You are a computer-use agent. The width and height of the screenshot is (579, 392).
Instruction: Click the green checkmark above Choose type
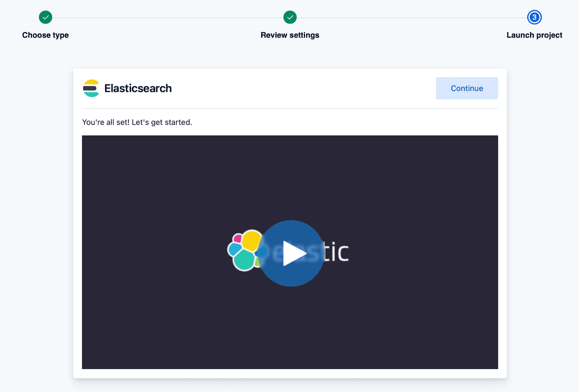click(x=46, y=17)
